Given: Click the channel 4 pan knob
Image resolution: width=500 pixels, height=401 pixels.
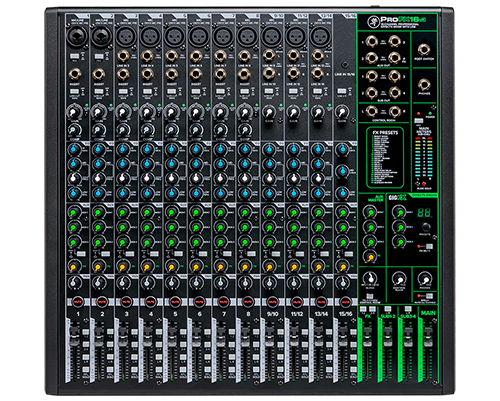Looking at the screenshot, I should pyautogui.click(x=147, y=283).
